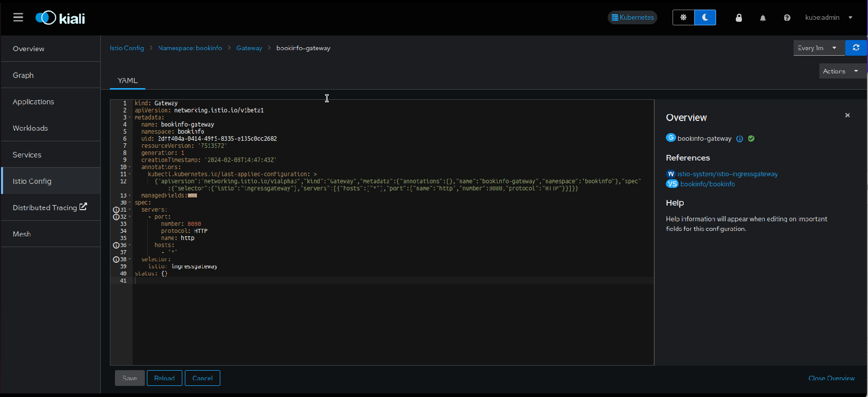Image resolution: width=868 pixels, height=397 pixels.
Task: Open the Every 1m refresh dropdown
Action: pos(818,48)
